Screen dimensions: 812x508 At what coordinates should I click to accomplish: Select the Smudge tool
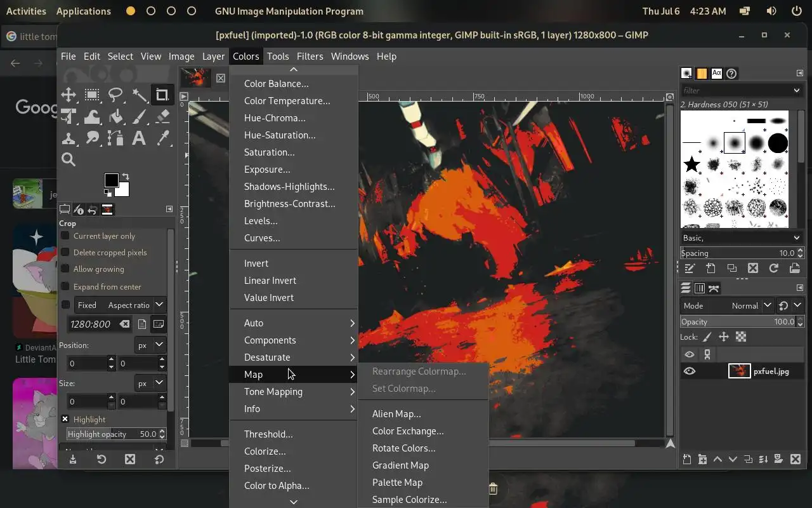[92, 138]
